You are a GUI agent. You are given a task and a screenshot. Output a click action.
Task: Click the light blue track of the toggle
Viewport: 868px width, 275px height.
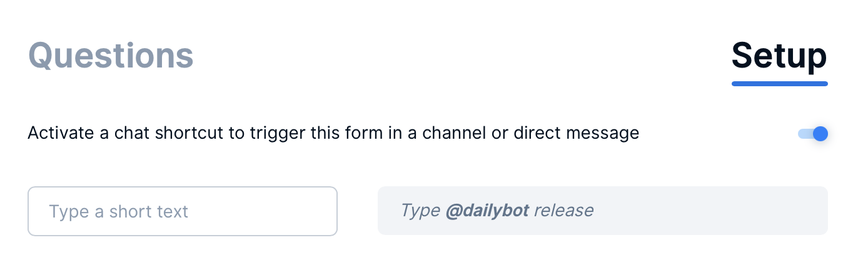pyautogui.click(x=805, y=134)
